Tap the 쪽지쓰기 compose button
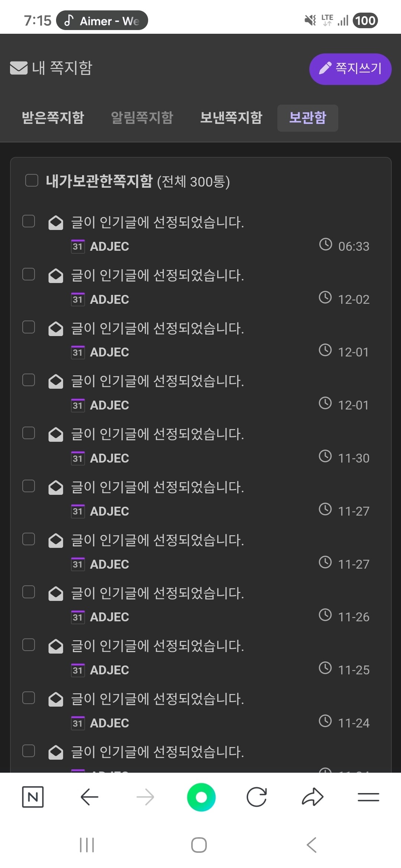 (x=350, y=69)
